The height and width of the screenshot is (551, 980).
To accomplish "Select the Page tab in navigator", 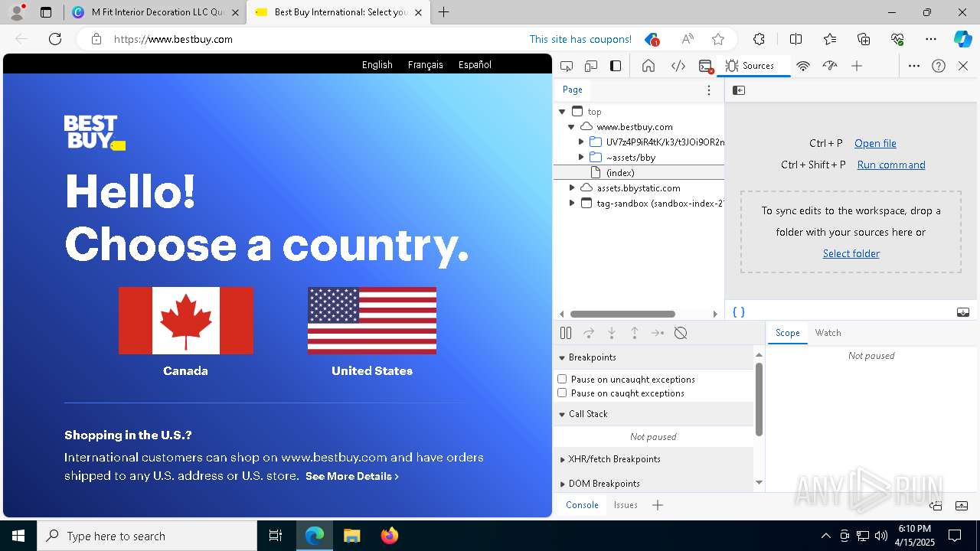I will tap(573, 90).
